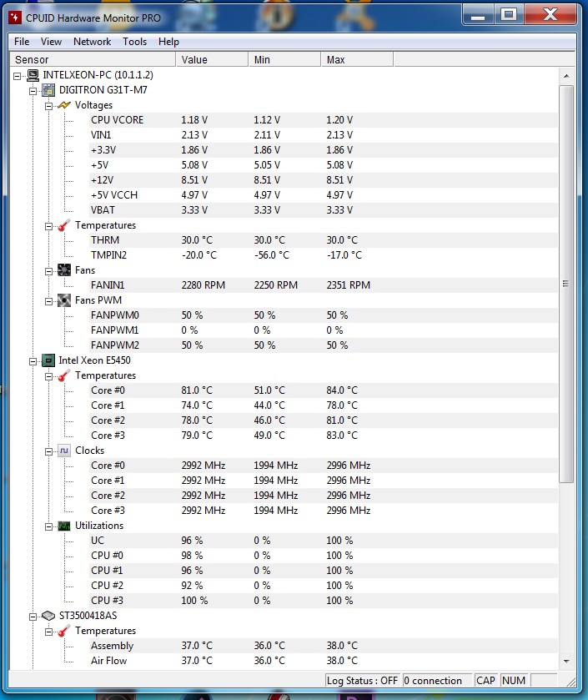
Task: Open the Tools menu
Action: 135,42
